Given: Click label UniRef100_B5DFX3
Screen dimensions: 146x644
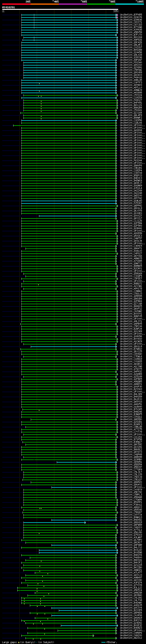Looking at the screenshot, I should pyautogui.click(x=131, y=175).
